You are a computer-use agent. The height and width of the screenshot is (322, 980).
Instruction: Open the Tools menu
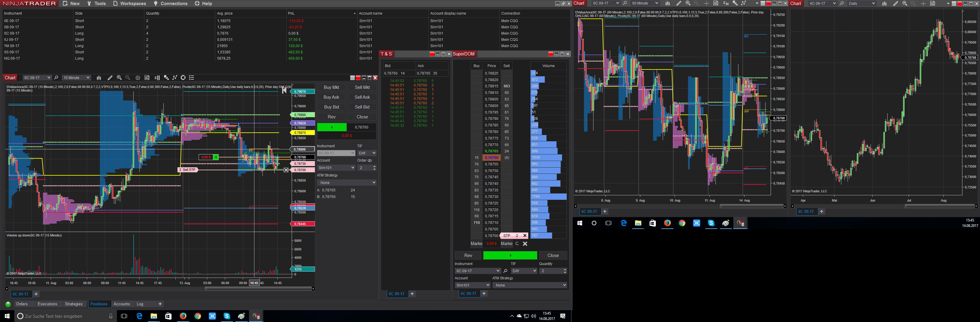(x=97, y=3)
